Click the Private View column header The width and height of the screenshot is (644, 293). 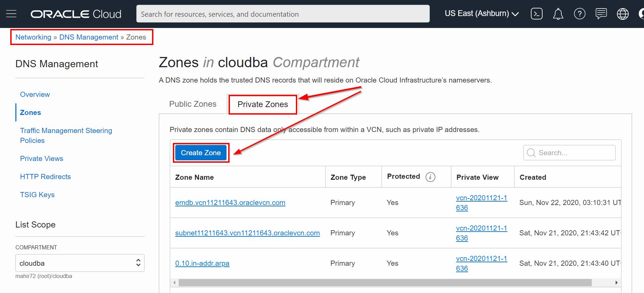click(478, 177)
